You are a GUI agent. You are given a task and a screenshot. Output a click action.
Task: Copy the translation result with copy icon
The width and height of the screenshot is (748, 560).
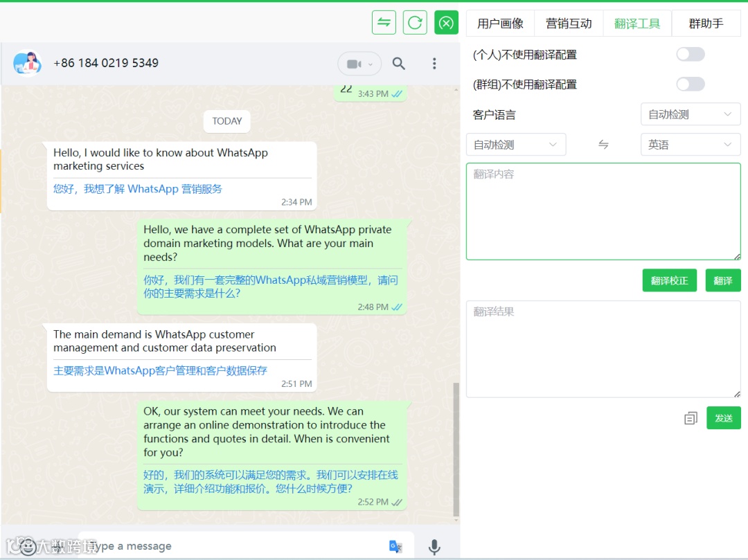click(x=691, y=418)
